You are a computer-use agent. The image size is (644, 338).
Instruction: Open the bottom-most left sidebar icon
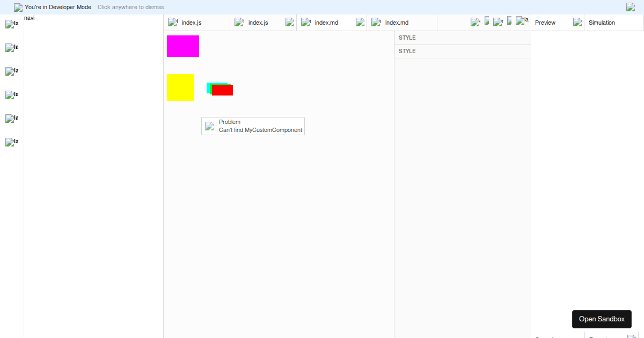[11, 142]
